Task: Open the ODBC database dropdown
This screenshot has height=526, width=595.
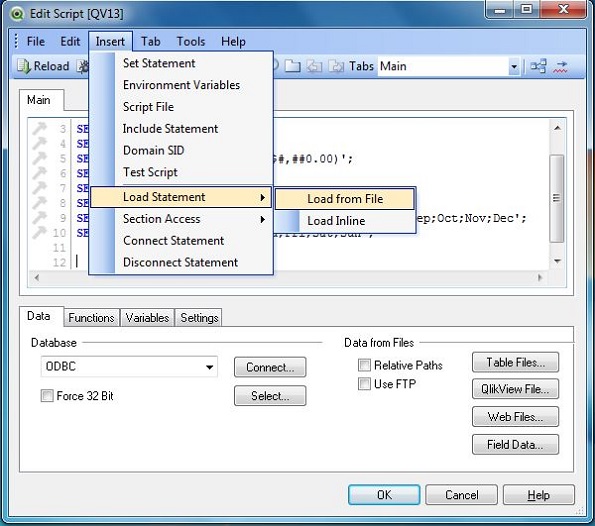Action: coord(129,367)
